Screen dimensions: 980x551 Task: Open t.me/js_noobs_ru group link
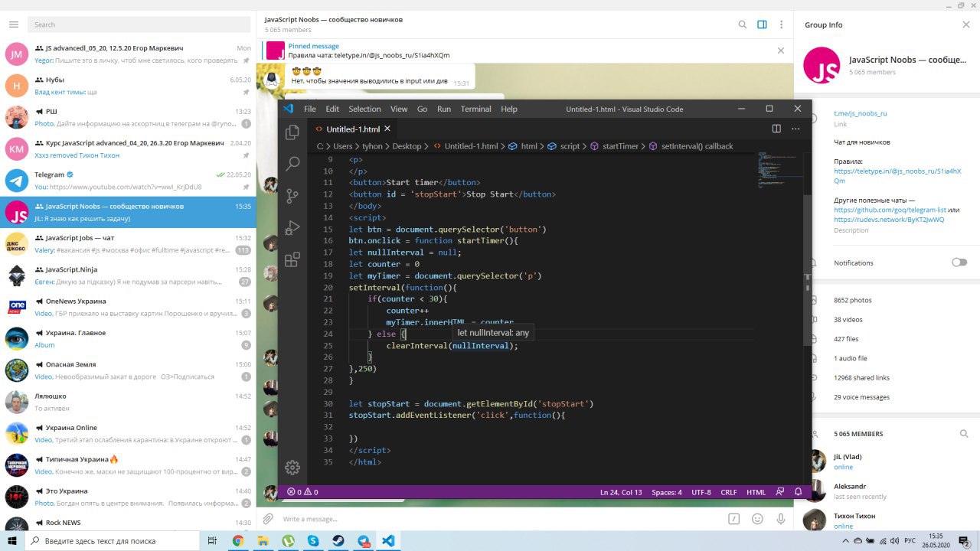(861, 113)
